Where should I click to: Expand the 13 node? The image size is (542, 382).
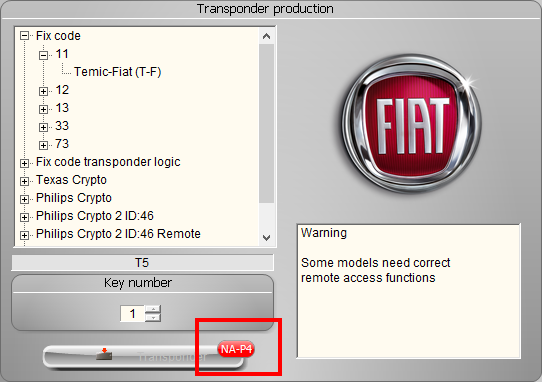click(43, 109)
